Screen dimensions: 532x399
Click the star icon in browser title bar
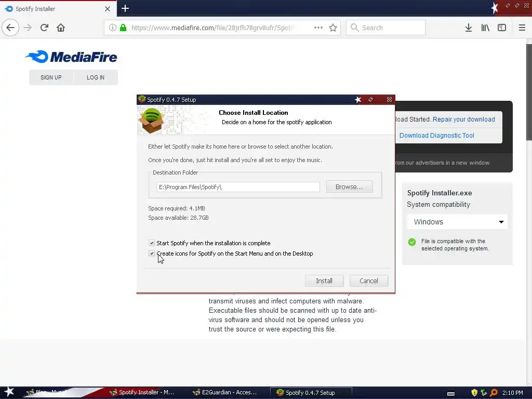495,8
